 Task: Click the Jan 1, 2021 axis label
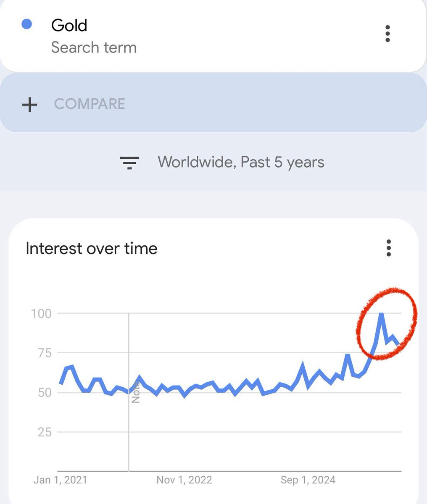[60, 480]
